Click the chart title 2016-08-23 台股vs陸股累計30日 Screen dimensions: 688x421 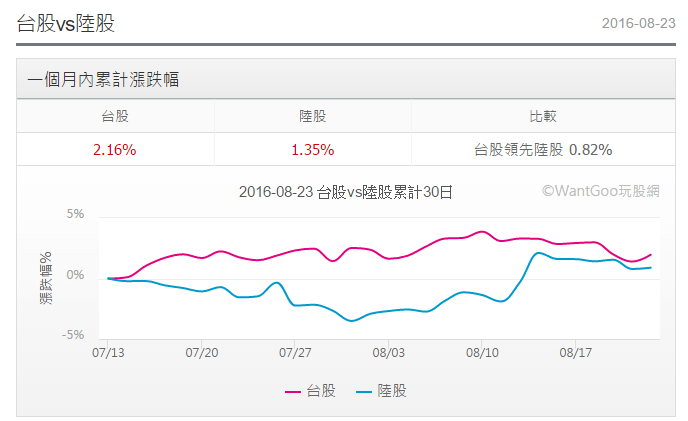(346, 191)
